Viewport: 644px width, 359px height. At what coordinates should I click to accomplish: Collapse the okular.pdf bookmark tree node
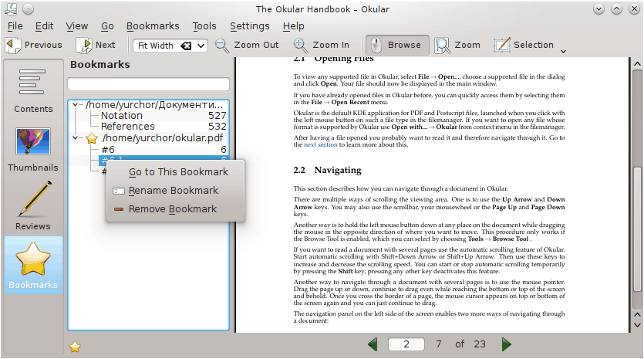pyautogui.click(x=75, y=138)
